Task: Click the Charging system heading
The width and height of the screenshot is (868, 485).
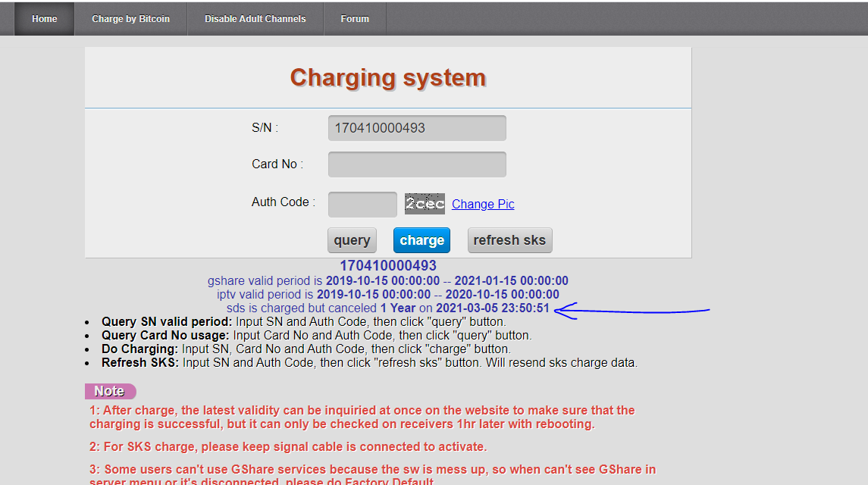Action: (387, 77)
